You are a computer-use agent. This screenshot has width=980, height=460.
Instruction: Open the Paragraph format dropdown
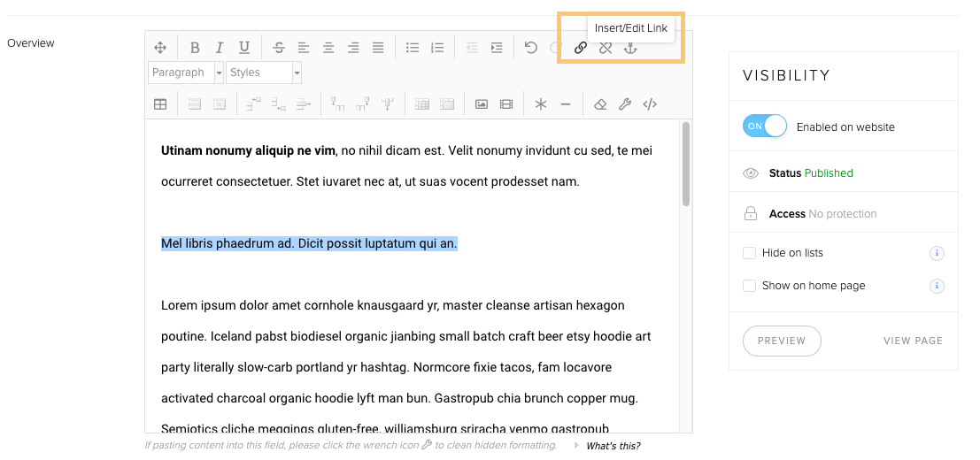click(186, 73)
